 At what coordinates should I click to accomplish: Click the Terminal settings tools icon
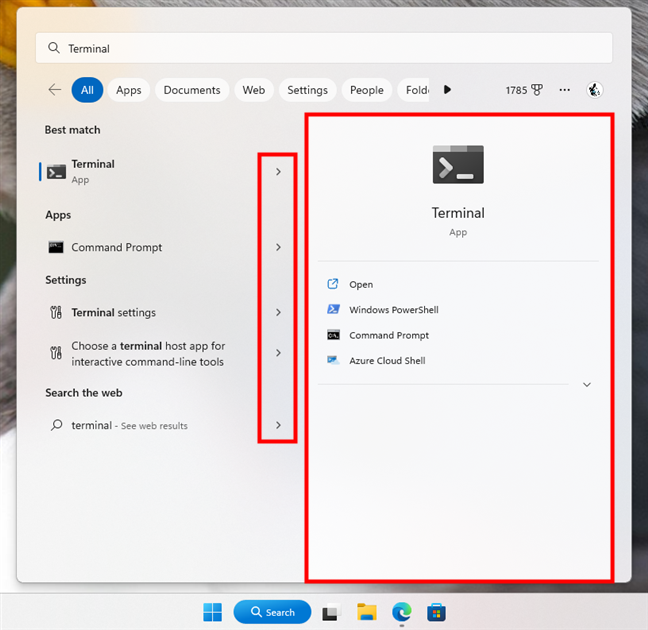click(56, 312)
